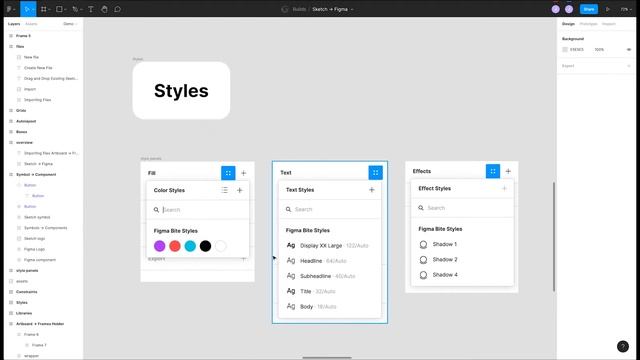Pick the purple color style swatch
This screenshot has width=640, height=360.
[x=160, y=246]
